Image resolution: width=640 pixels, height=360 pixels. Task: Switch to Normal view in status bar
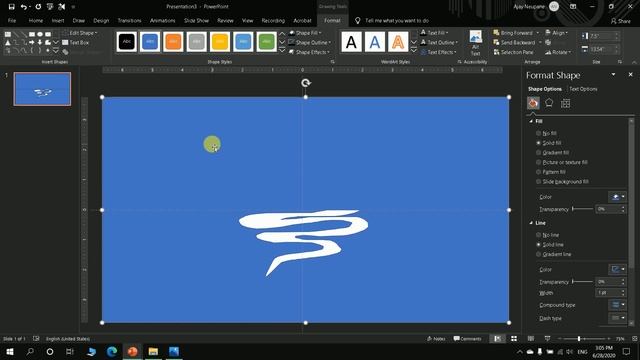(497, 339)
